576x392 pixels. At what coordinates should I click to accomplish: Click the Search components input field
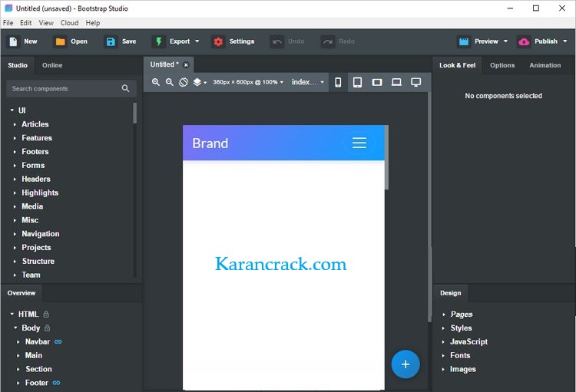click(x=71, y=88)
